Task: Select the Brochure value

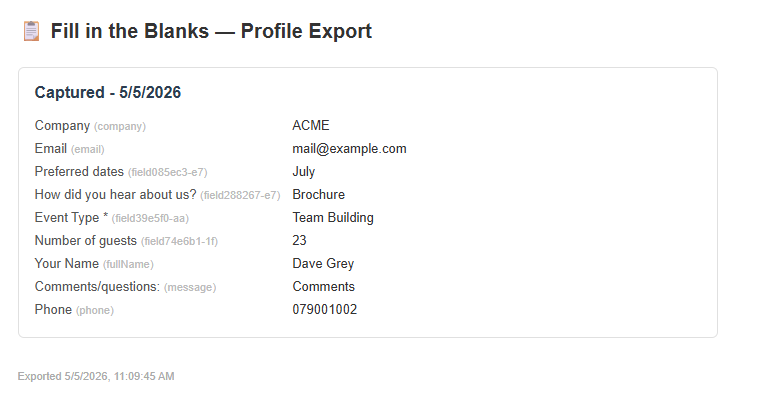Action: [319, 194]
